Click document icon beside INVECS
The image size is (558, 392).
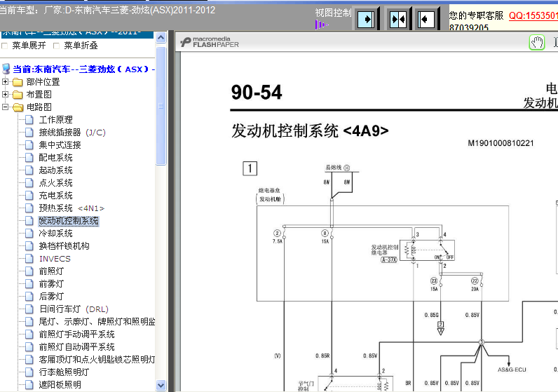coord(29,259)
